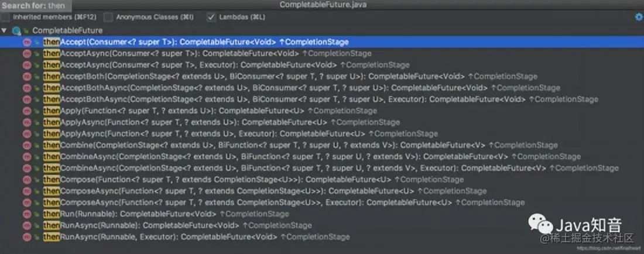The width and height of the screenshot is (644, 254).
Task: Click method icon beside thenAccept(Consumer)
Action: tap(27, 42)
